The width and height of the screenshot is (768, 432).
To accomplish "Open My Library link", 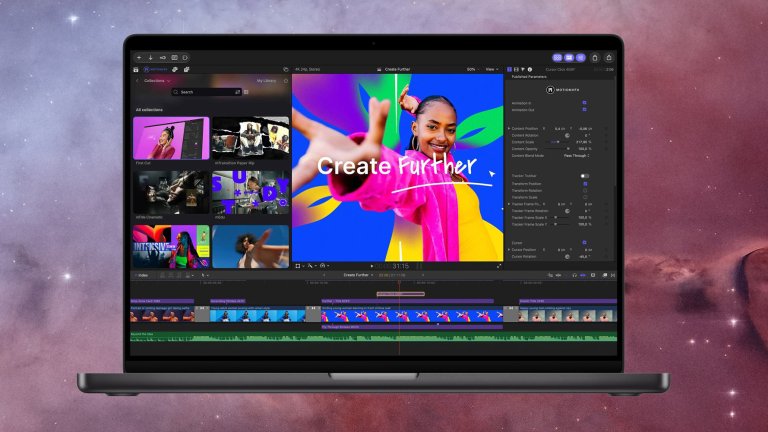I will coord(266,81).
